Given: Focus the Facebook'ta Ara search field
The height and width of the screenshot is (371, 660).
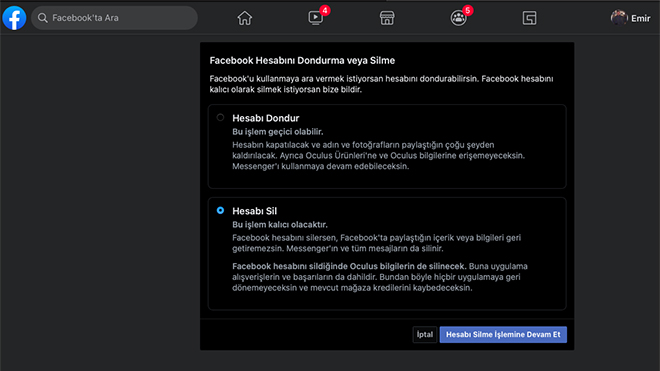Looking at the screenshot, I should 114,18.
